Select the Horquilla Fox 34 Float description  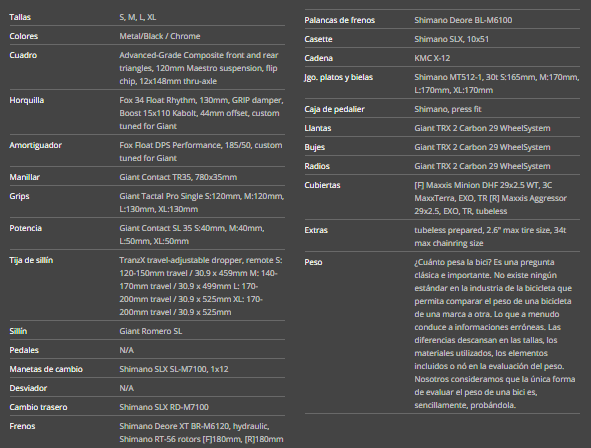201,113
